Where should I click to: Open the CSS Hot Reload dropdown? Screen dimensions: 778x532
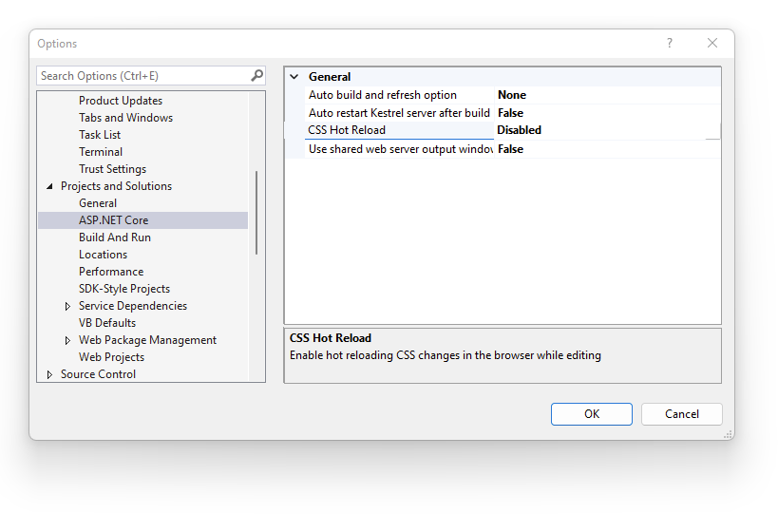point(712,130)
